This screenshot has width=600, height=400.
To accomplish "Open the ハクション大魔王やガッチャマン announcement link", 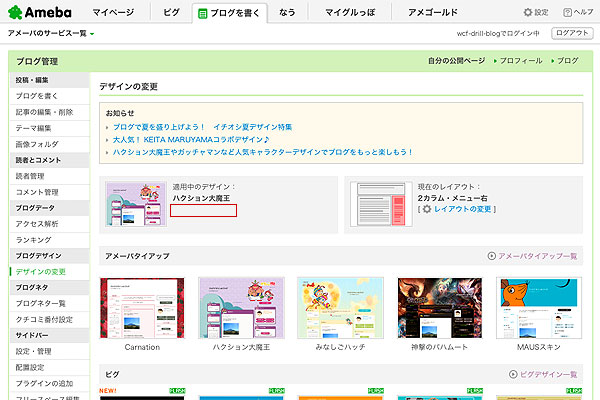I will click(263, 152).
